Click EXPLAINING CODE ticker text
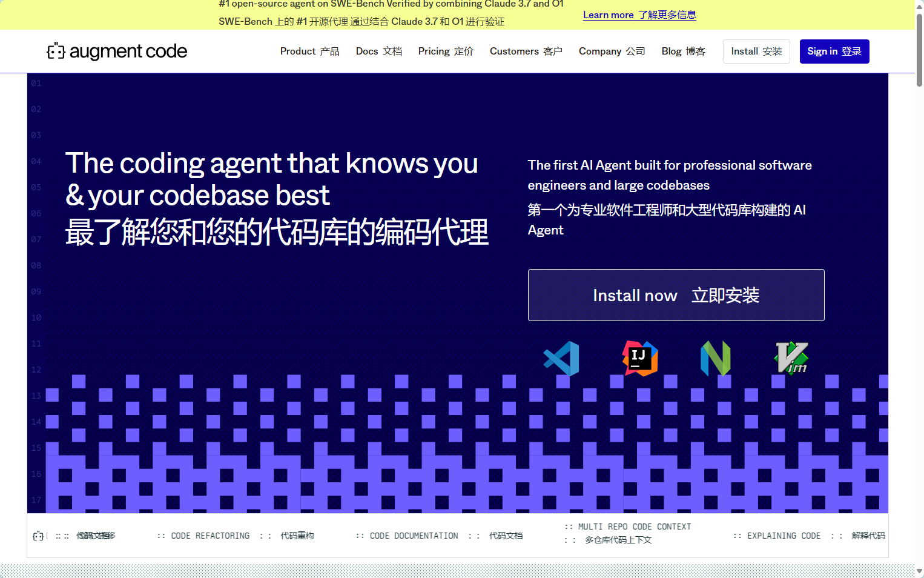 pos(784,536)
